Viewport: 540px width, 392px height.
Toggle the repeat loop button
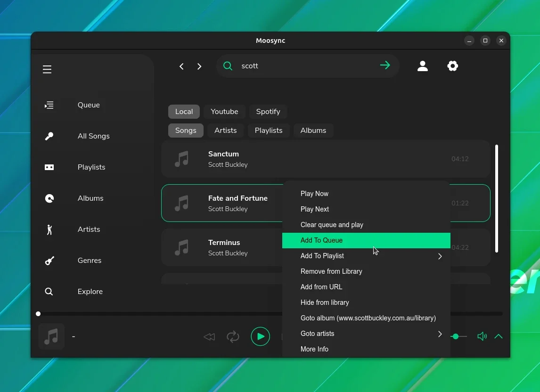pos(233,336)
